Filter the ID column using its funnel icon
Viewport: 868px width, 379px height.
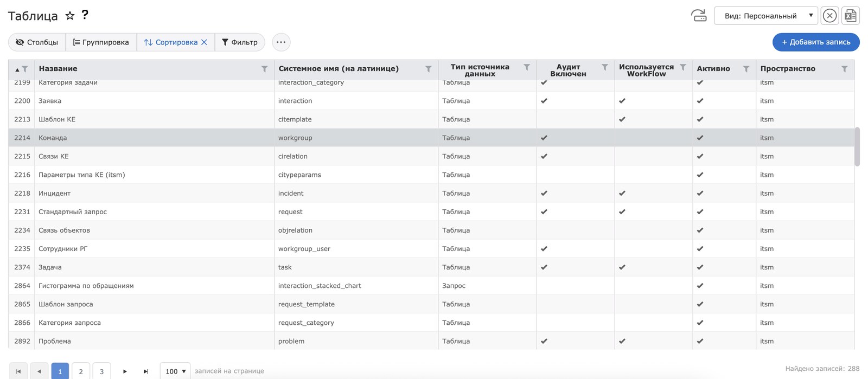(x=25, y=69)
